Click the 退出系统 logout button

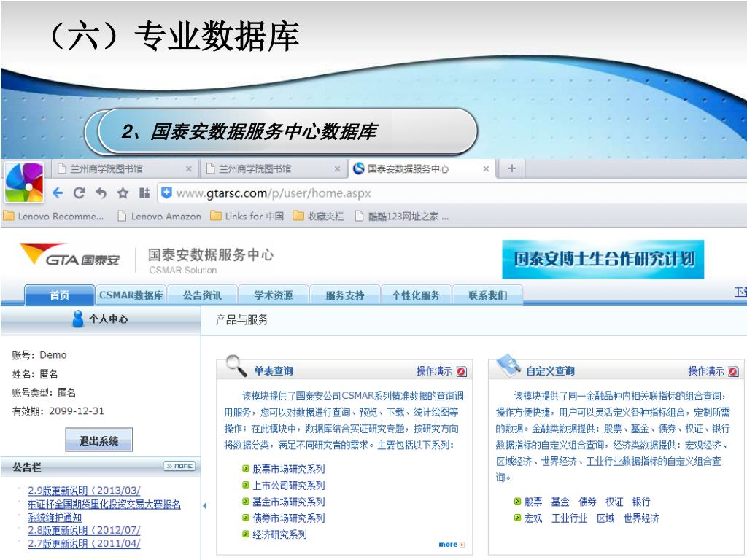pyautogui.click(x=98, y=440)
